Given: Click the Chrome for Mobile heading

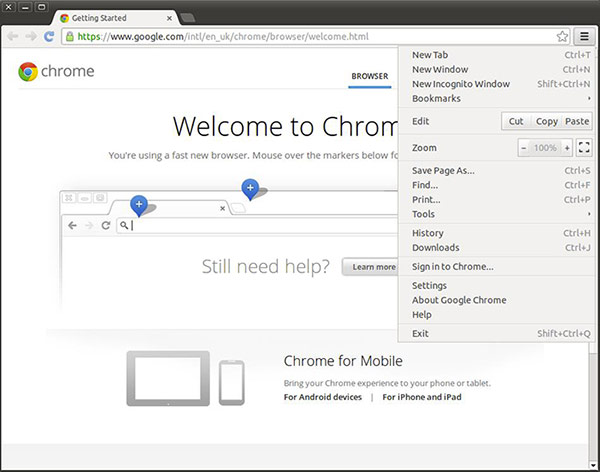Looking at the screenshot, I should tap(343, 361).
